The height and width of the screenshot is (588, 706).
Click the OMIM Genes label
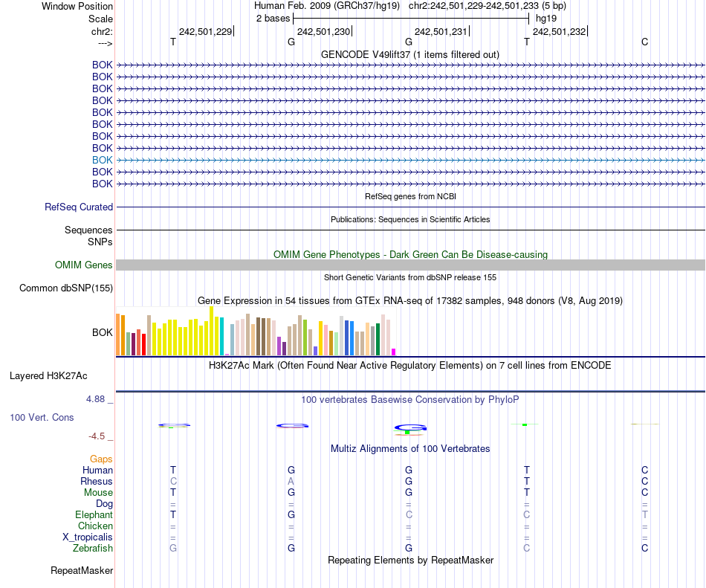click(x=83, y=265)
